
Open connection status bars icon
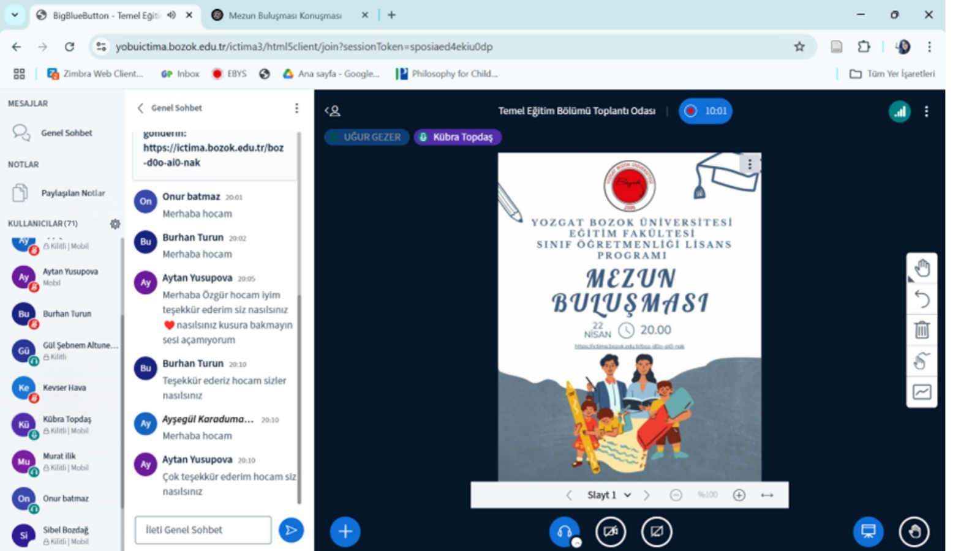[x=899, y=111]
